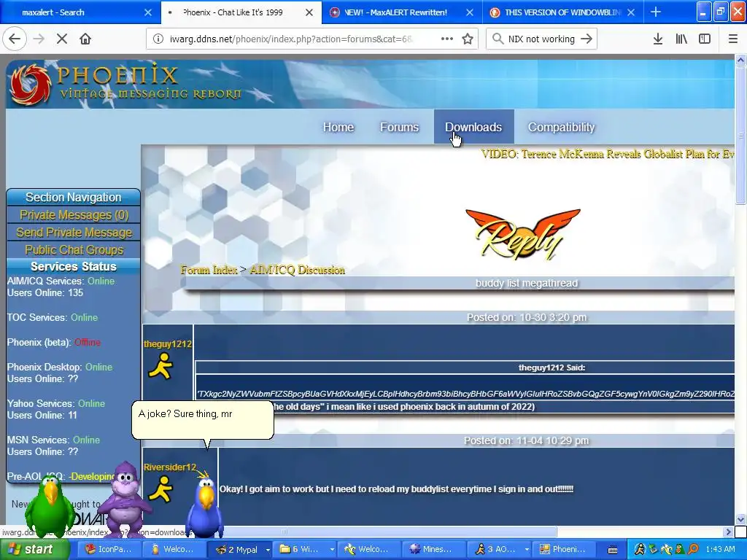The image size is (747, 560).
Task: Toggle the sidebar view icon
Action: coord(705,39)
